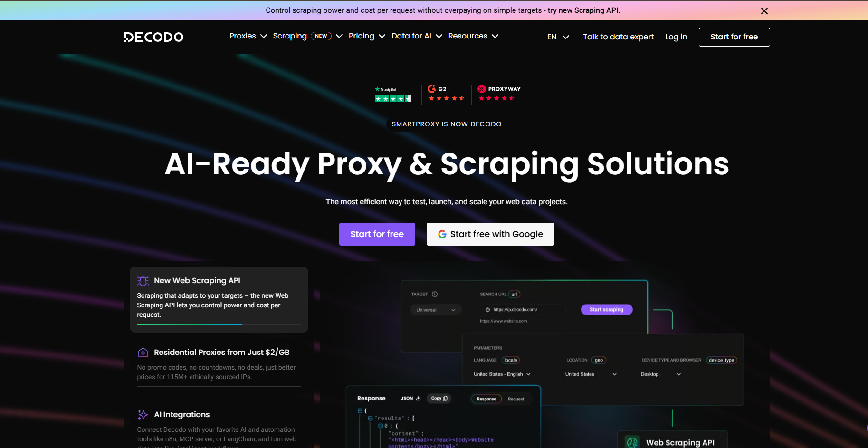Click the try new Scraping API banner link
This screenshot has width=868, height=448.
click(x=583, y=10)
